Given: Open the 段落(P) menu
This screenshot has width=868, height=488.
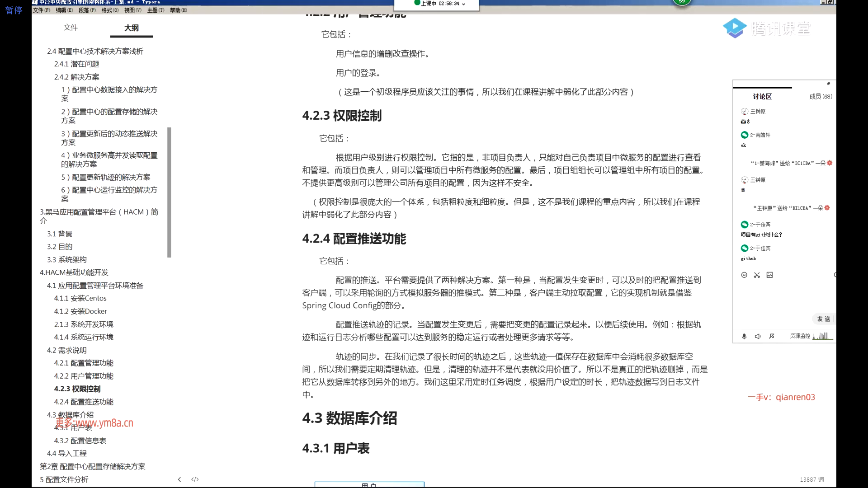Looking at the screenshot, I should 87,10.
